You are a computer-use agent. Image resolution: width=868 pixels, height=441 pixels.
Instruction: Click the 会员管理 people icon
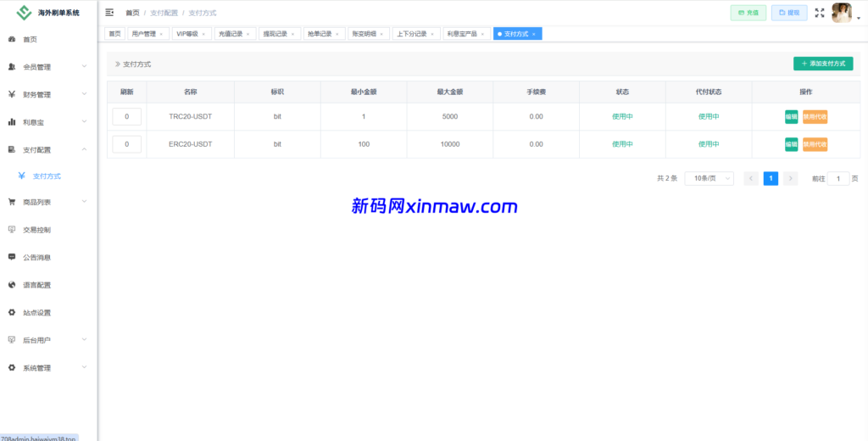(x=12, y=67)
